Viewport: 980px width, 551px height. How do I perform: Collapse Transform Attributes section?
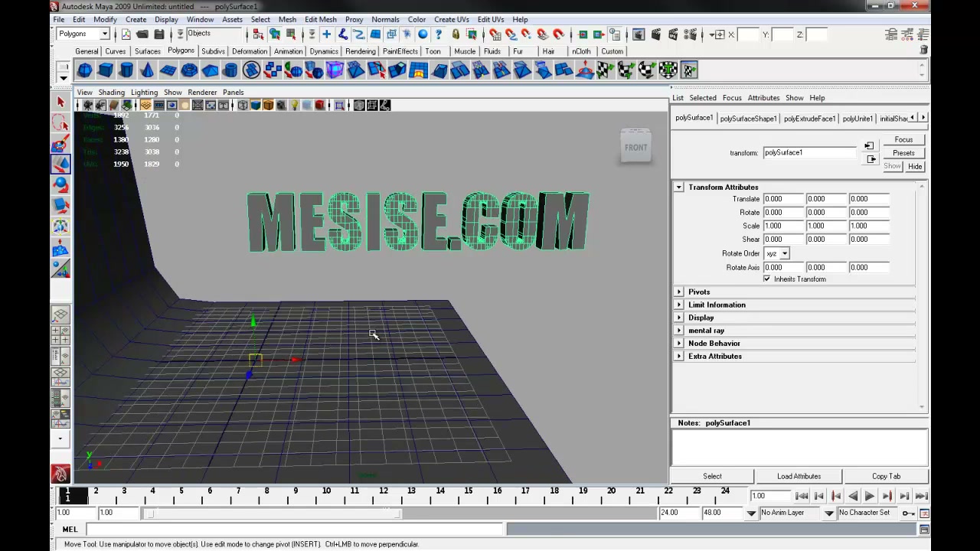click(x=678, y=187)
